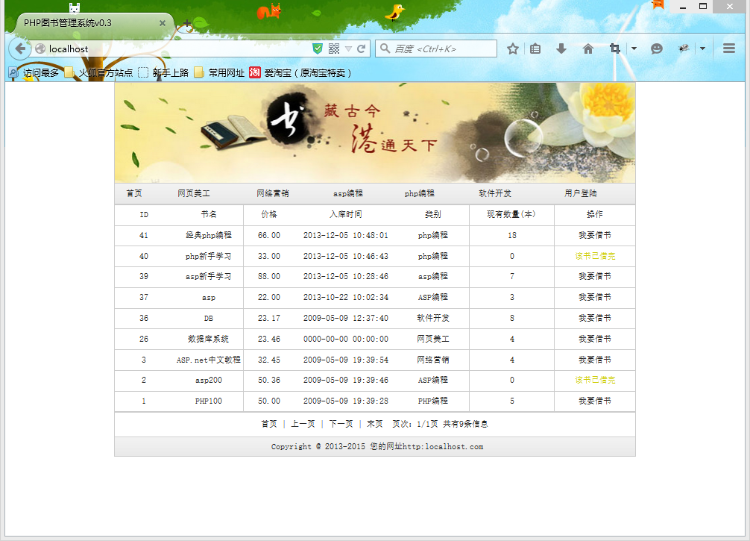This screenshot has height=541, width=750.
Task: Open the chat smiley face icon
Action: (x=657, y=48)
